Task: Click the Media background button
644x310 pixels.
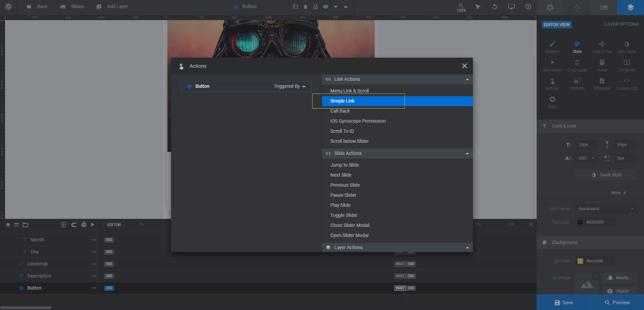Action: (x=619, y=278)
